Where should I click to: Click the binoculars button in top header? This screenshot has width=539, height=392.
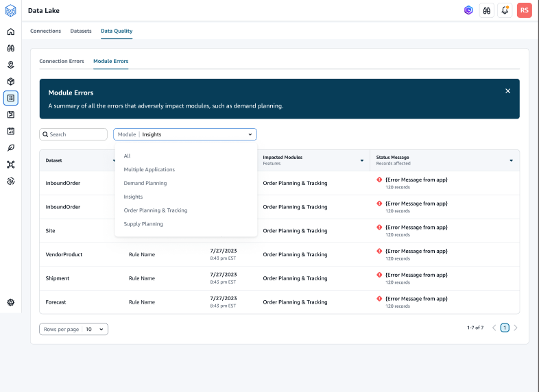tap(486, 10)
